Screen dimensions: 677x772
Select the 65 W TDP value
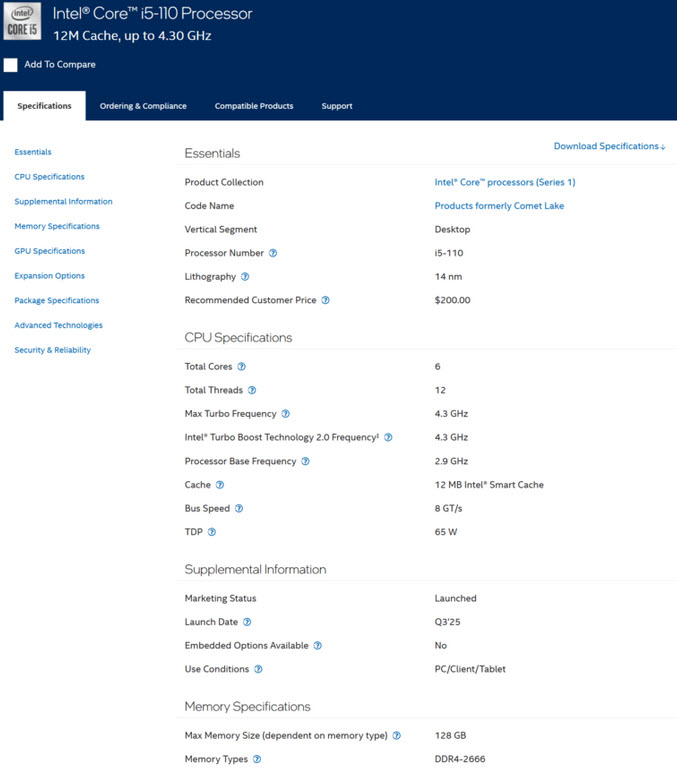(446, 532)
